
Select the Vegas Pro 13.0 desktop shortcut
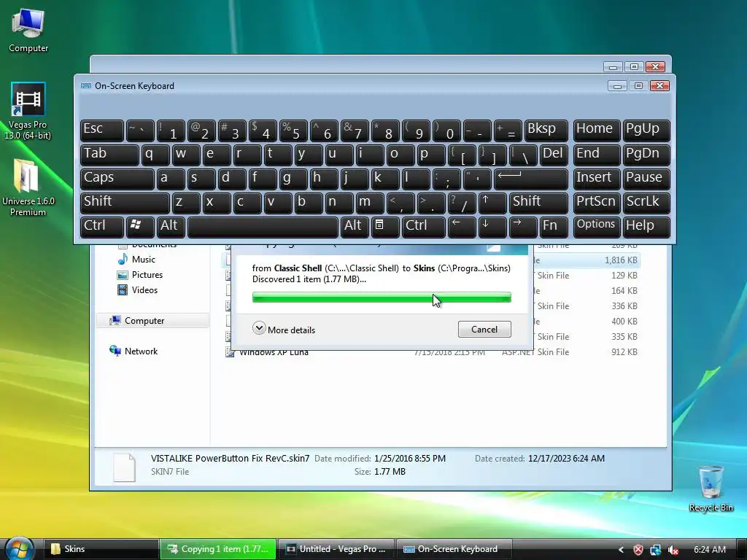(x=28, y=112)
